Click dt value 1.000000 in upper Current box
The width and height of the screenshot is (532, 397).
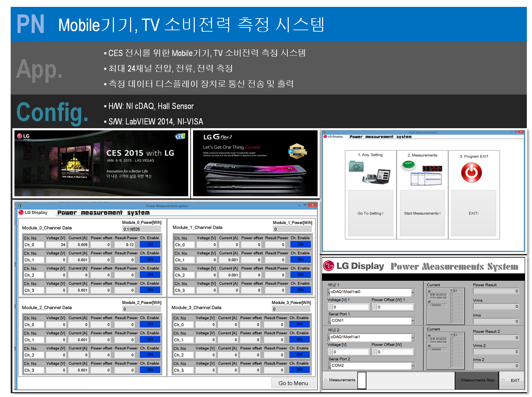[x=438, y=305]
